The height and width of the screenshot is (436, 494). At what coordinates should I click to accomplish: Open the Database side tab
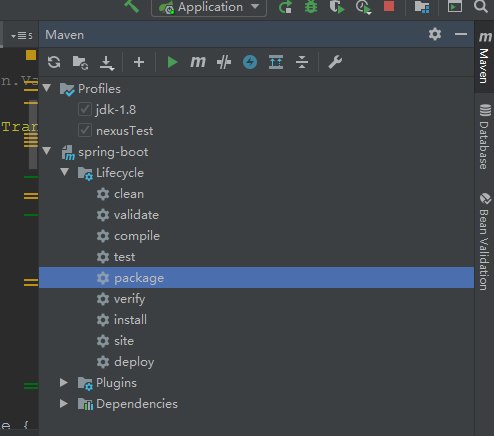(484, 137)
